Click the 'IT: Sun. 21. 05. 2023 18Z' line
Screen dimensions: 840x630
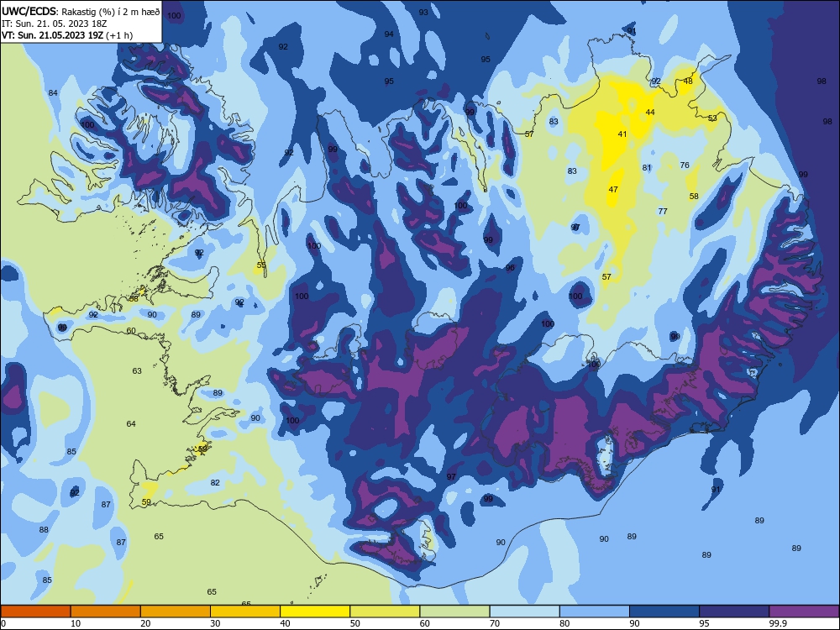[x=54, y=24]
